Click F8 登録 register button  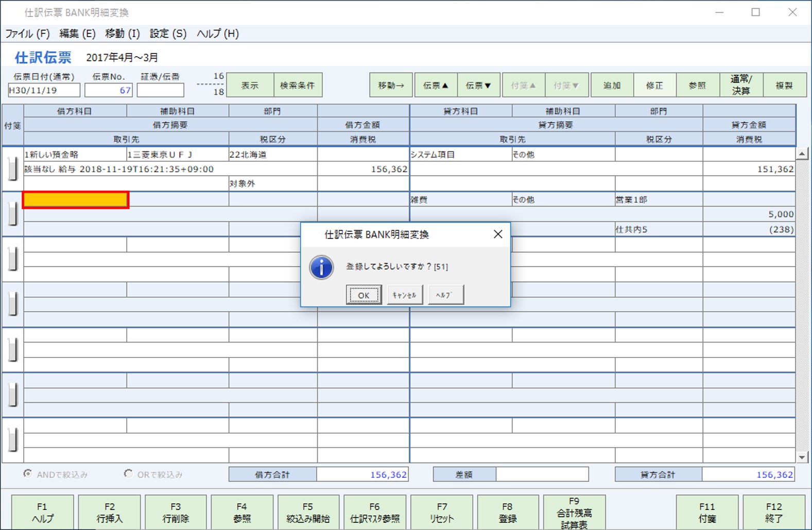[x=508, y=512]
